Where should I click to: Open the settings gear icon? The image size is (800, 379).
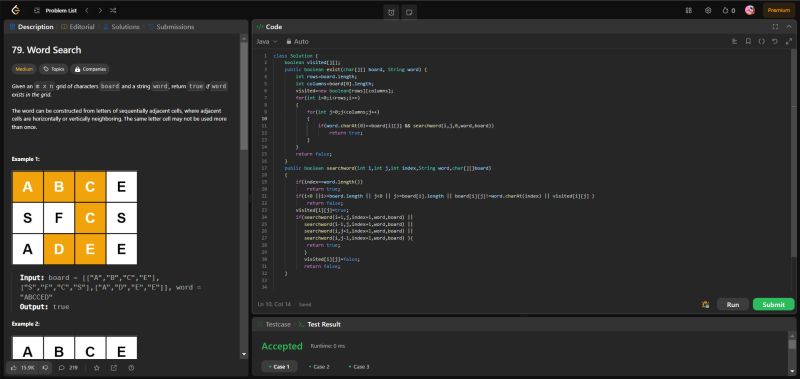708,10
